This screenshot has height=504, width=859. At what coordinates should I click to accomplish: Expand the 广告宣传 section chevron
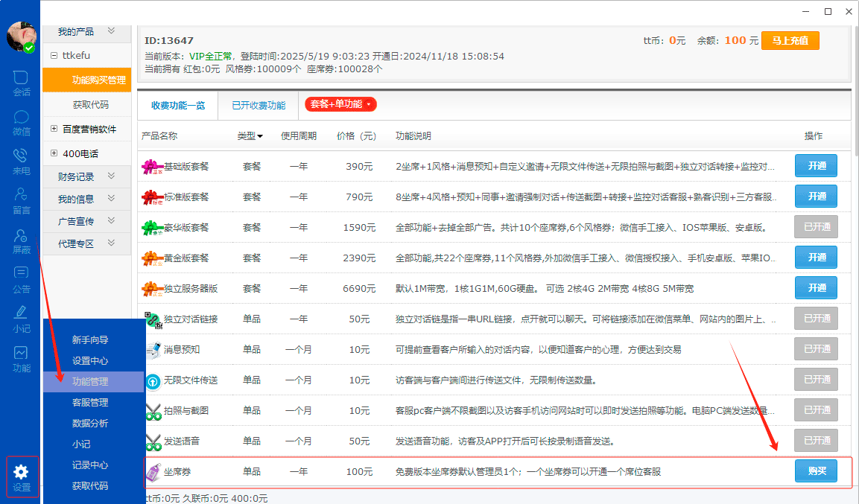pyautogui.click(x=111, y=220)
